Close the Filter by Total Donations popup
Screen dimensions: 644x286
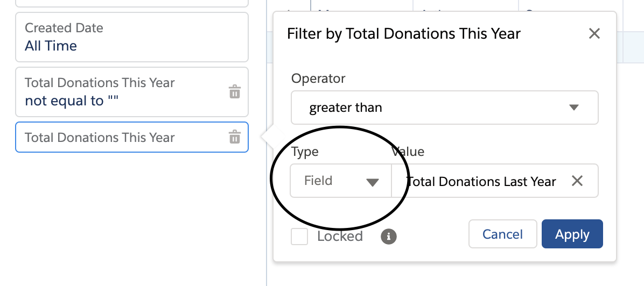[x=594, y=34]
